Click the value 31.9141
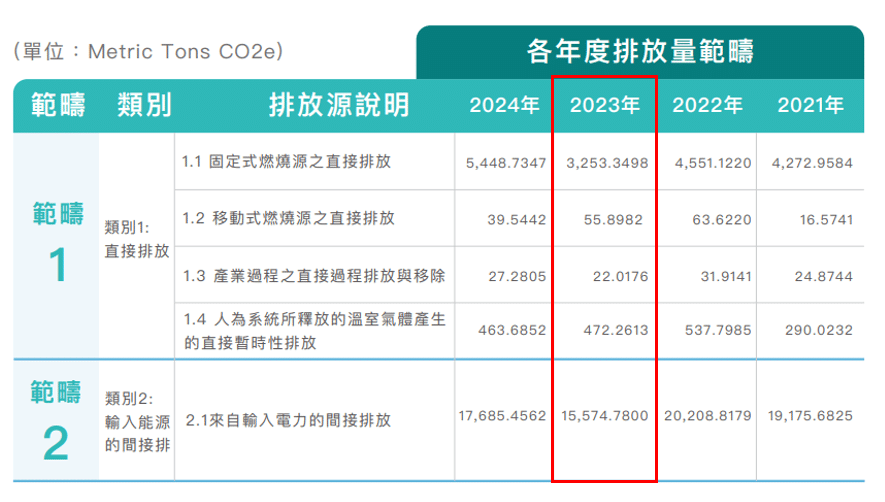Screen dimensions: 885x502 (726, 276)
